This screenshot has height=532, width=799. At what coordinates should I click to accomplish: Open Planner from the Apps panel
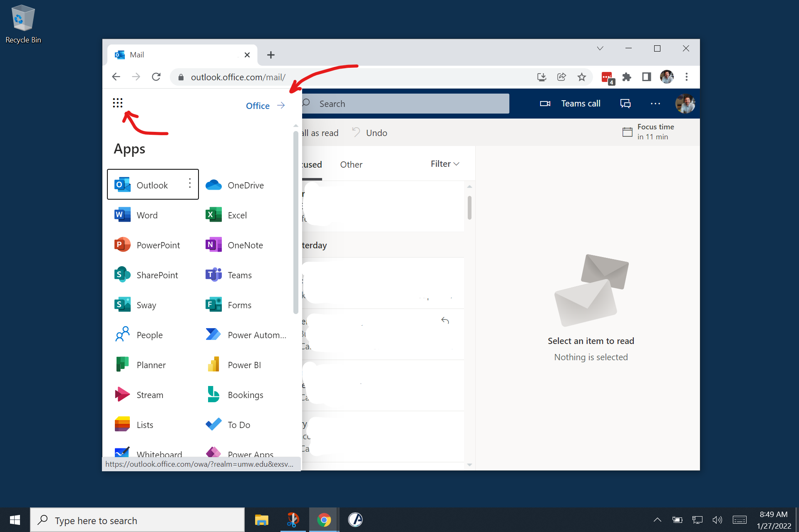pos(140,365)
